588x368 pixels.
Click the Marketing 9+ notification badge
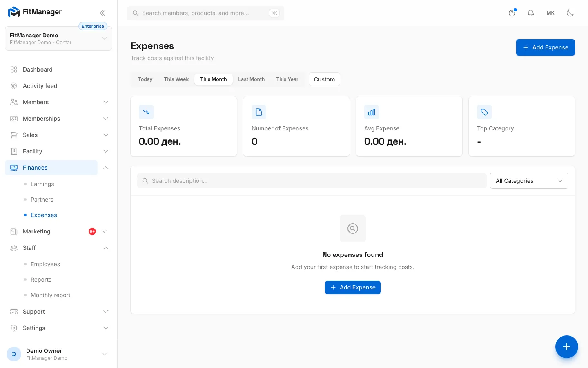92,231
